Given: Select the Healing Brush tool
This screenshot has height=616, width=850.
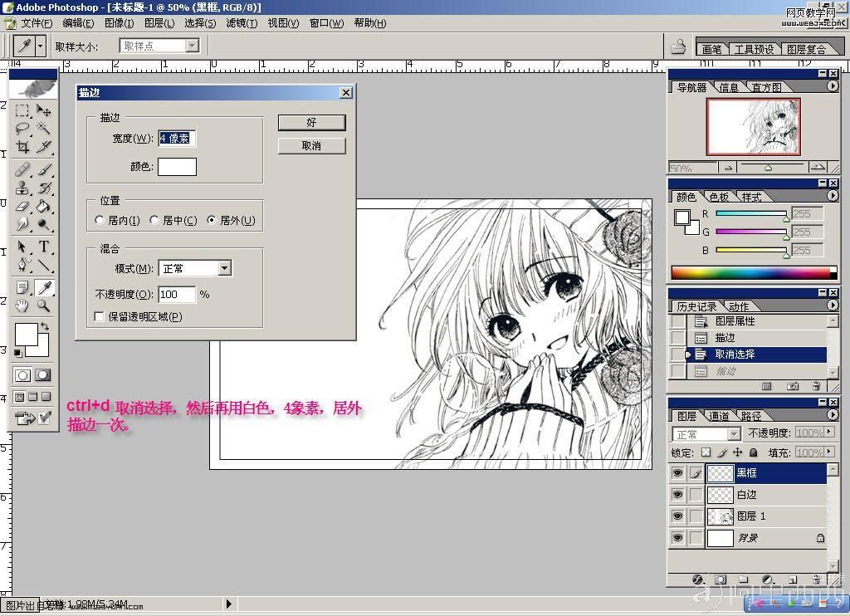Looking at the screenshot, I should (x=22, y=170).
